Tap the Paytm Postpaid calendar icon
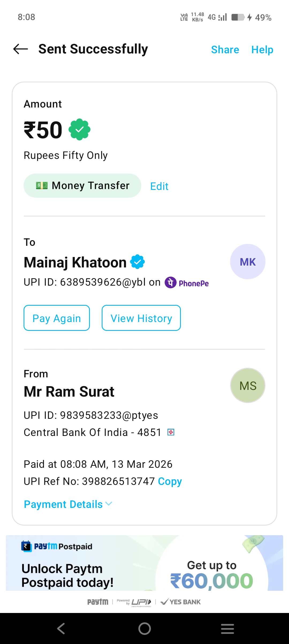This screenshot has height=644, width=289. 26,546
